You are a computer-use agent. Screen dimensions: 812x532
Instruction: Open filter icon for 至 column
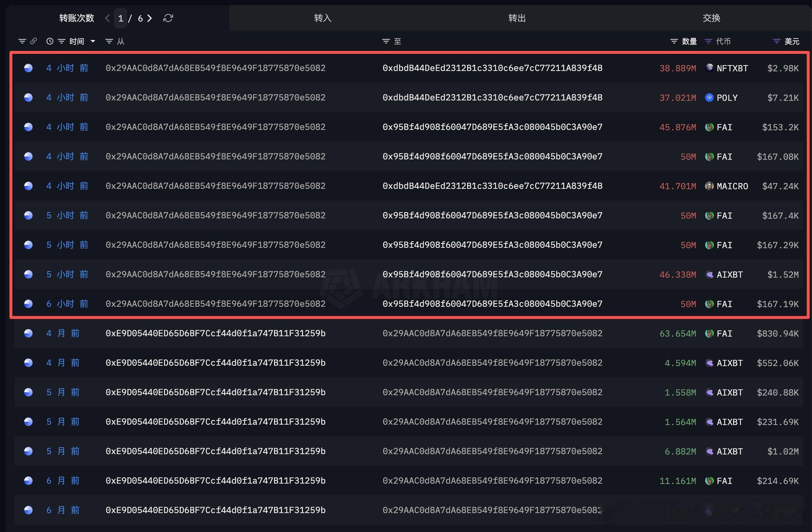386,41
